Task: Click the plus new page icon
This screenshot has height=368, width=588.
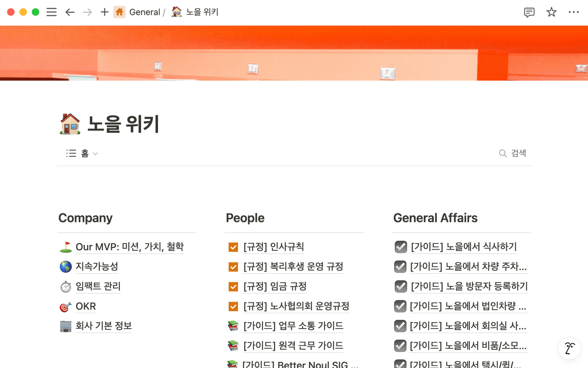Action: (104, 12)
